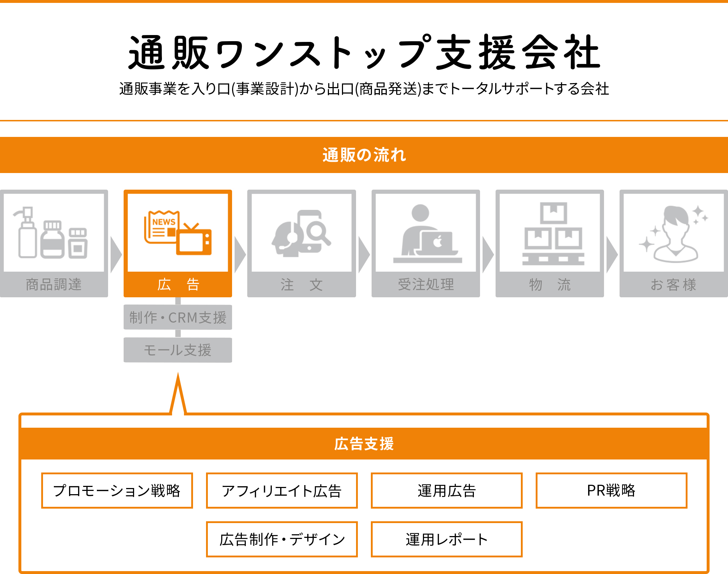Click the 広告支援 orange header

click(x=364, y=444)
